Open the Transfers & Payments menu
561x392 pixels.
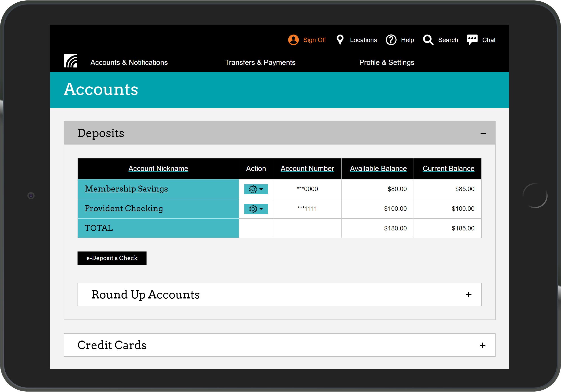click(260, 62)
